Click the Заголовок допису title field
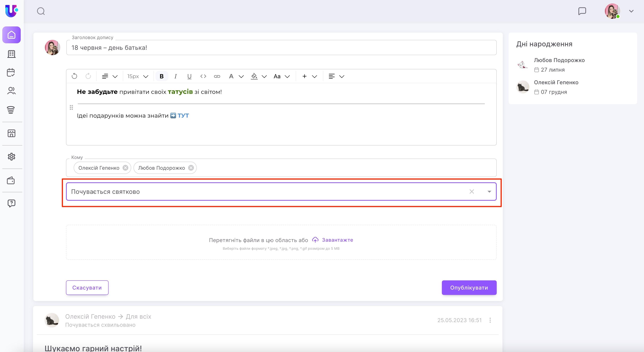Viewport: 644px width, 352px height. [x=281, y=47]
